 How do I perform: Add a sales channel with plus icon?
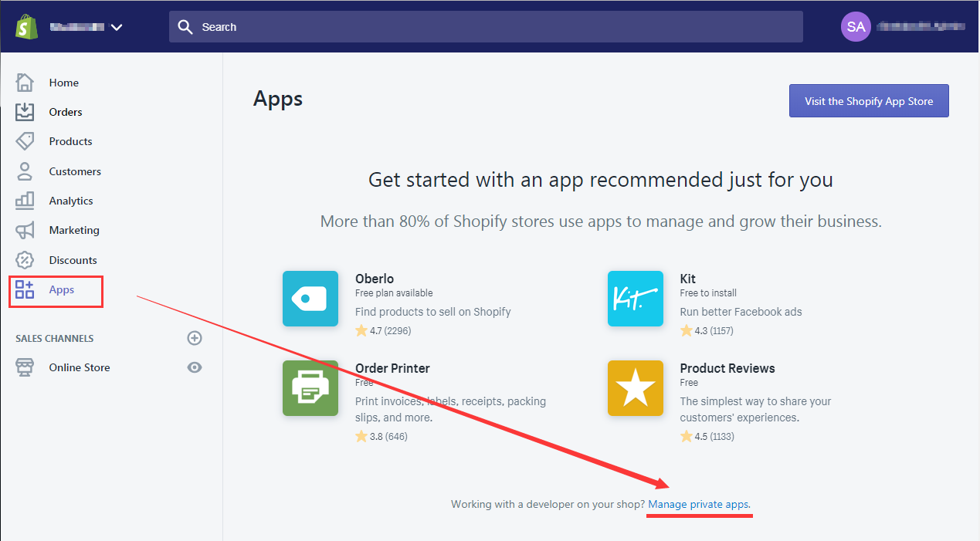[x=195, y=338]
